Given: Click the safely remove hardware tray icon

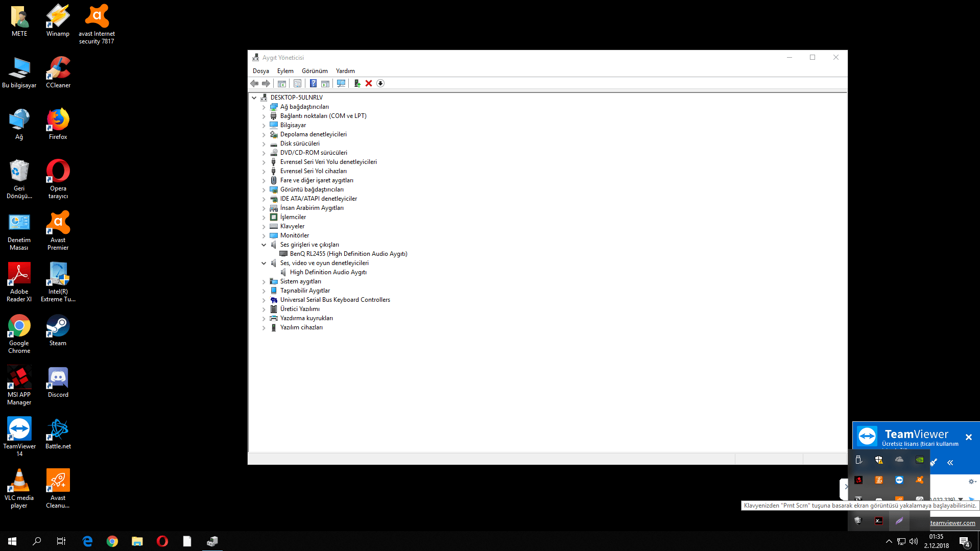Looking at the screenshot, I should click(858, 460).
